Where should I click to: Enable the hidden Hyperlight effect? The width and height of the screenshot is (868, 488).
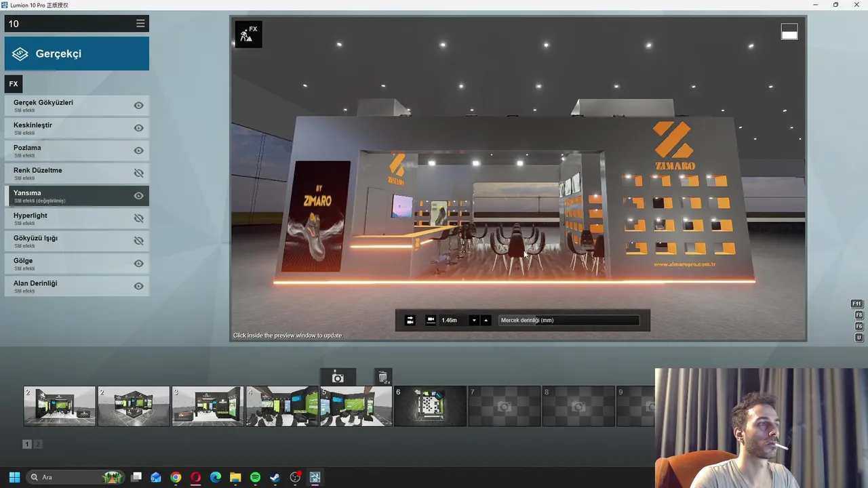tap(138, 218)
